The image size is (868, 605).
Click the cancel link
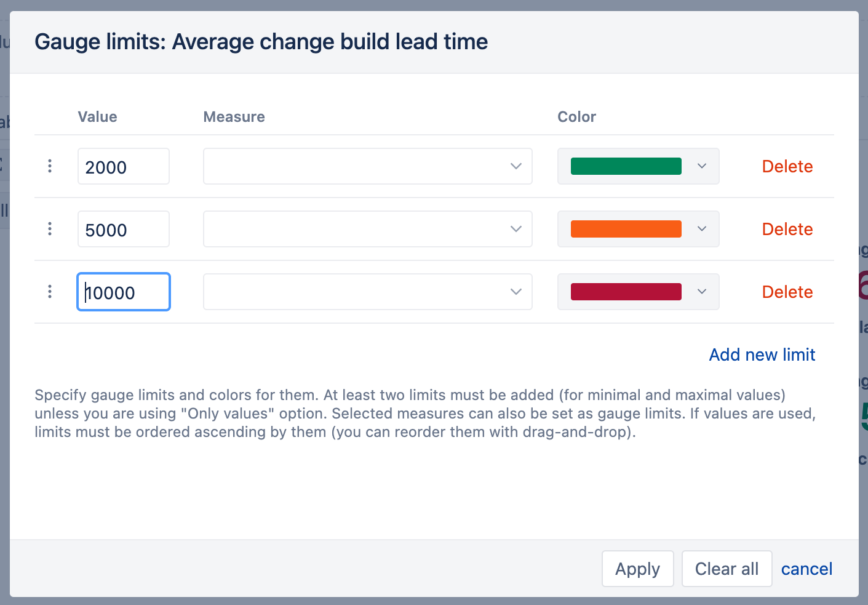click(x=806, y=569)
